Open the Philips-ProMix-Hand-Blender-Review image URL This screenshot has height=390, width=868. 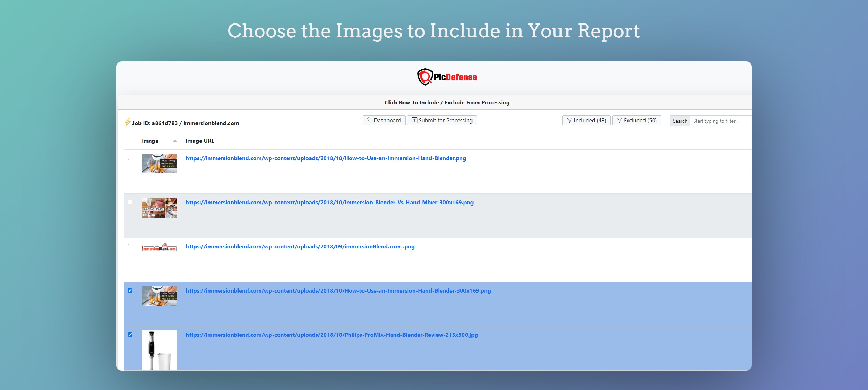pos(332,335)
